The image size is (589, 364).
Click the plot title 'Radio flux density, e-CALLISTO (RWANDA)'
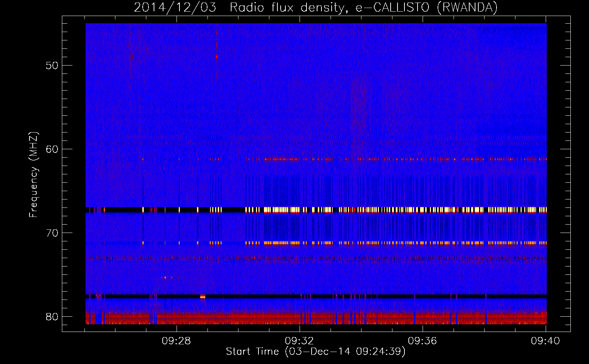364,7
